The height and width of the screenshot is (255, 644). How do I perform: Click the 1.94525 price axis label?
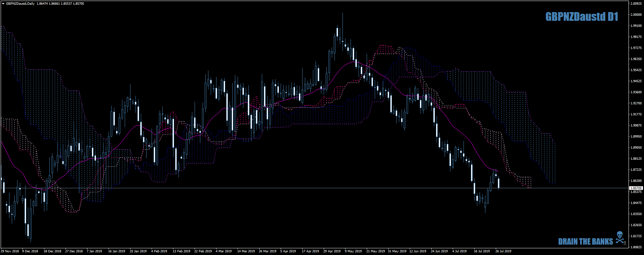[x=636, y=81]
